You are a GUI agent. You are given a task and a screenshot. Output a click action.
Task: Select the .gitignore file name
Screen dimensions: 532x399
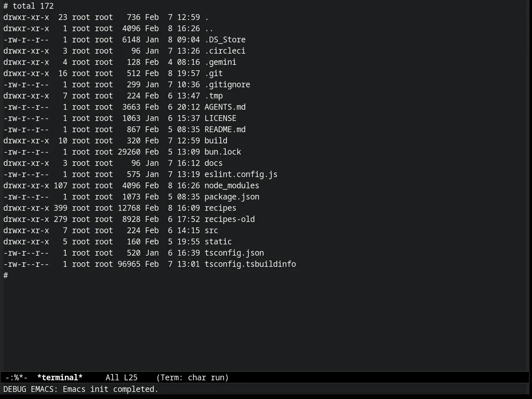pos(227,84)
